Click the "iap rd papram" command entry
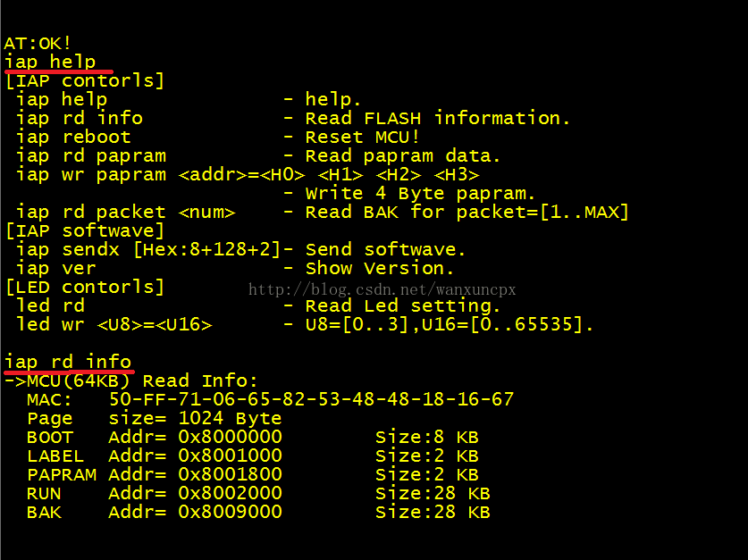Image resolution: width=748 pixels, height=560 pixels. point(90,155)
